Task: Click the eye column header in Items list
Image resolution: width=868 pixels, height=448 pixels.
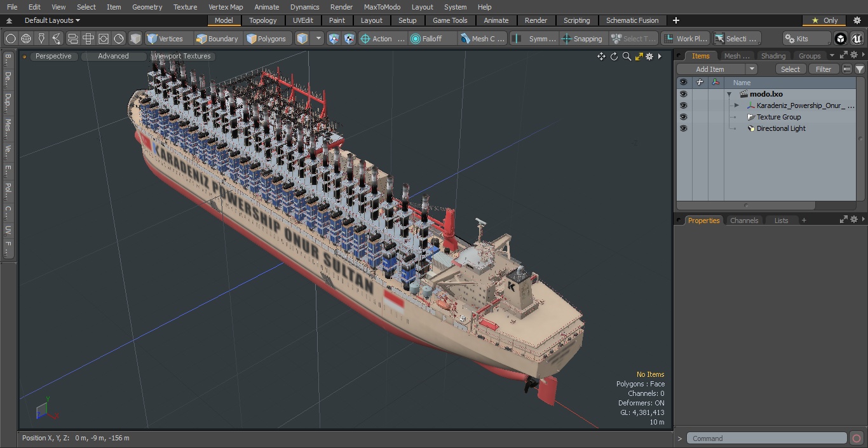Action: pyautogui.click(x=683, y=82)
